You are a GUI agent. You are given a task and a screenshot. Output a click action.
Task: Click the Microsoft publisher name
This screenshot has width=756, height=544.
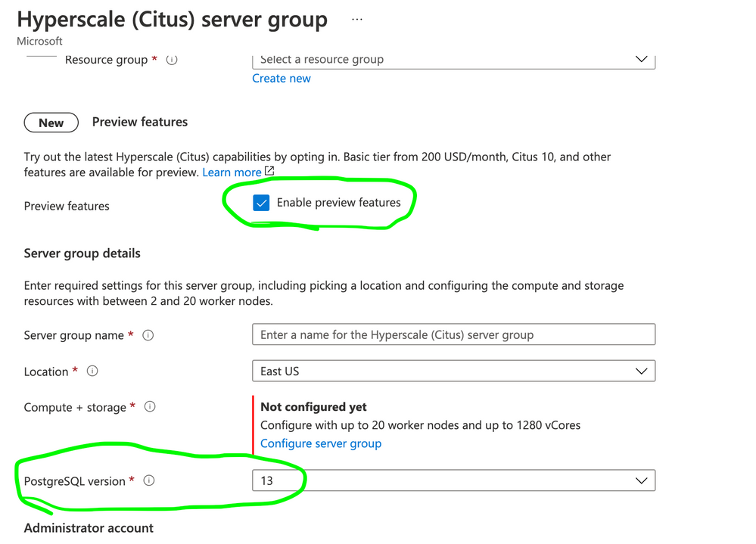39,41
